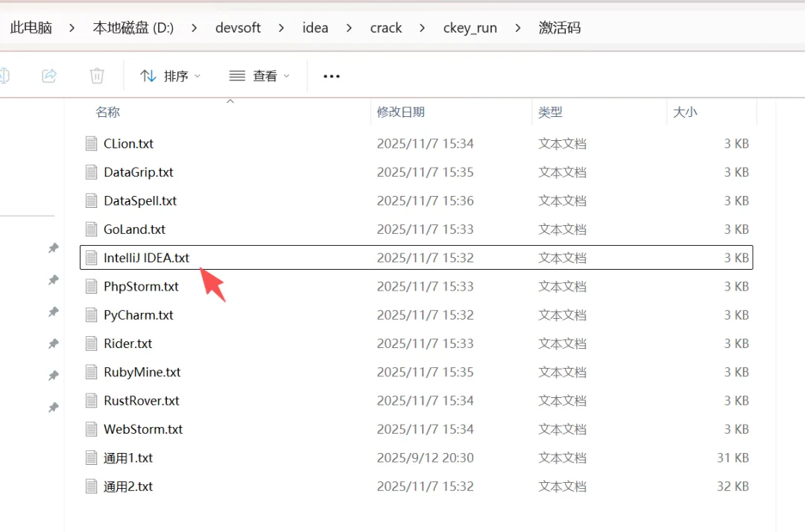Sort by the 修改日期 column header
805x532 pixels.
pos(400,112)
